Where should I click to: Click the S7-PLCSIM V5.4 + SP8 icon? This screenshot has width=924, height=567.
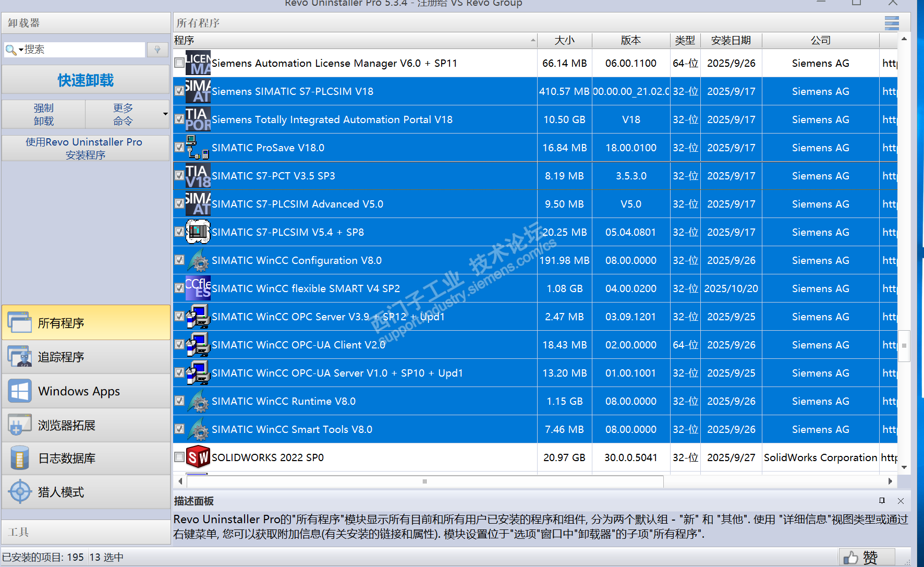point(198,232)
